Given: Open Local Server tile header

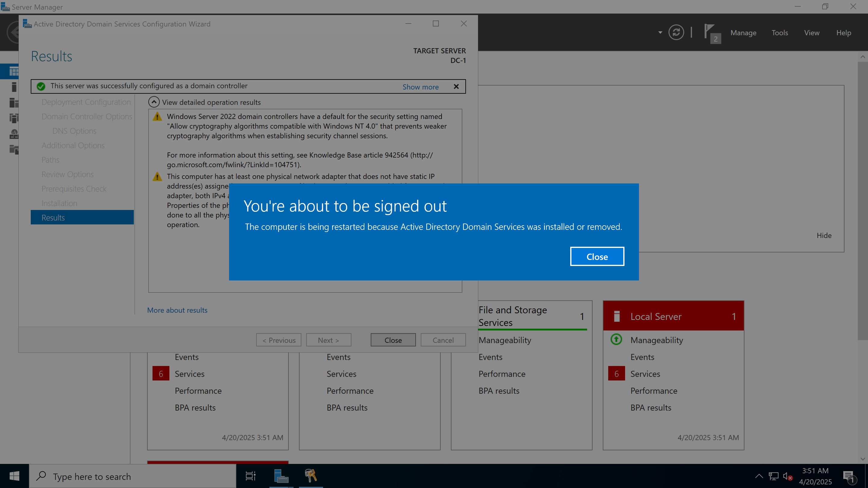Looking at the screenshot, I should point(673,316).
